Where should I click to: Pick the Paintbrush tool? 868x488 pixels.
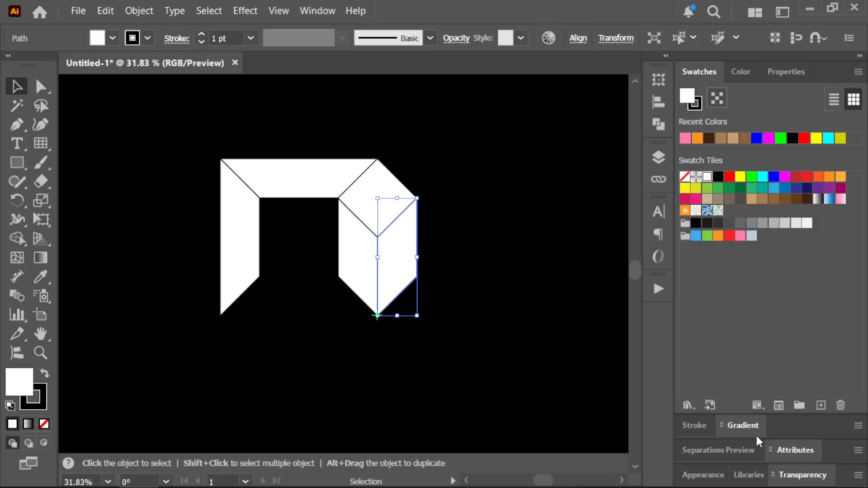click(x=41, y=163)
